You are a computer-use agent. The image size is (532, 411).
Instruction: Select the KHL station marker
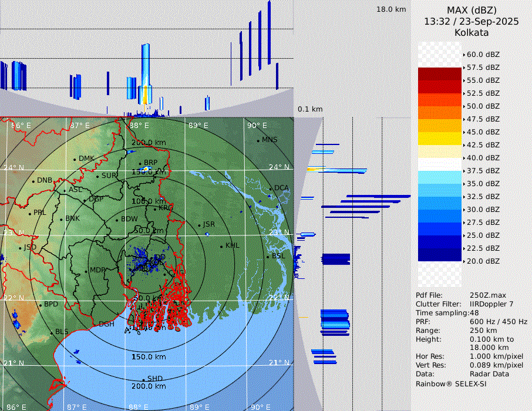[x=221, y=246]
